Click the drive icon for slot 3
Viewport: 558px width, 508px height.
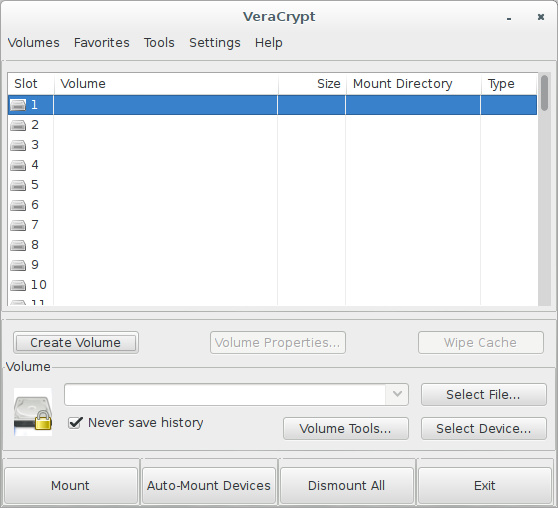[x=18, y=145]
